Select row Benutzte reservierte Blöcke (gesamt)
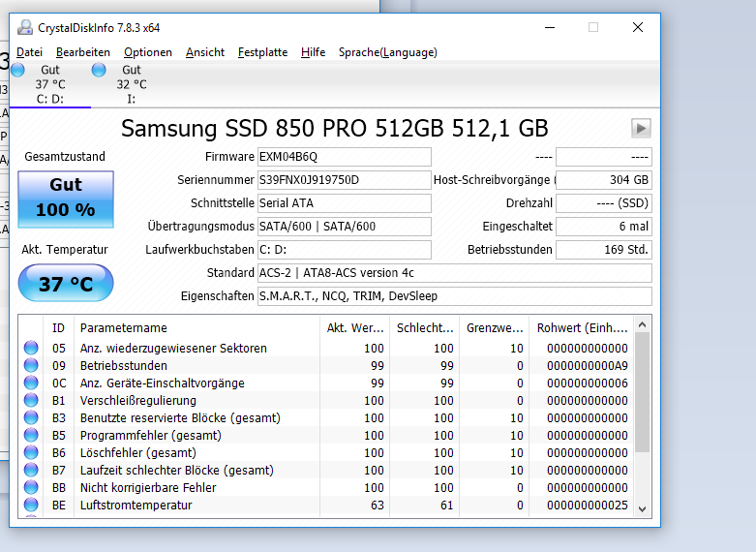 [x=326, y=417]
